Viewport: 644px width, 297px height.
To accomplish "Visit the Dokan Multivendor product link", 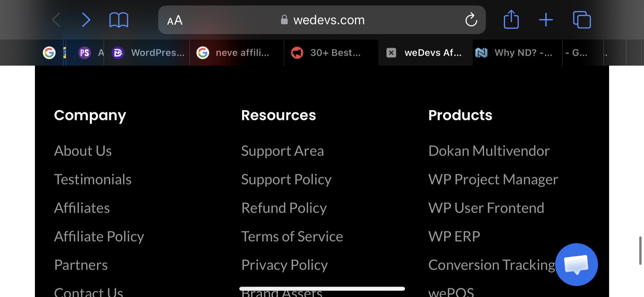I will 489,151.
